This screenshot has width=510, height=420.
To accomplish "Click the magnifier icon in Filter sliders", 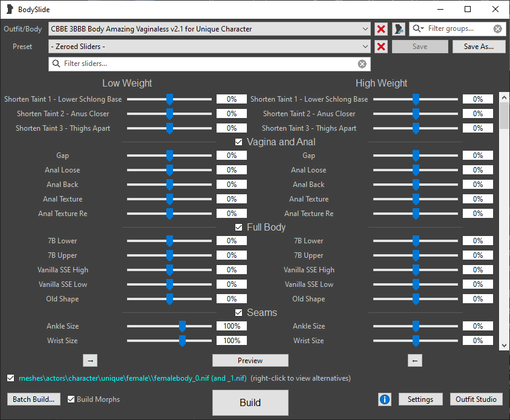I will tap(56, 64).
